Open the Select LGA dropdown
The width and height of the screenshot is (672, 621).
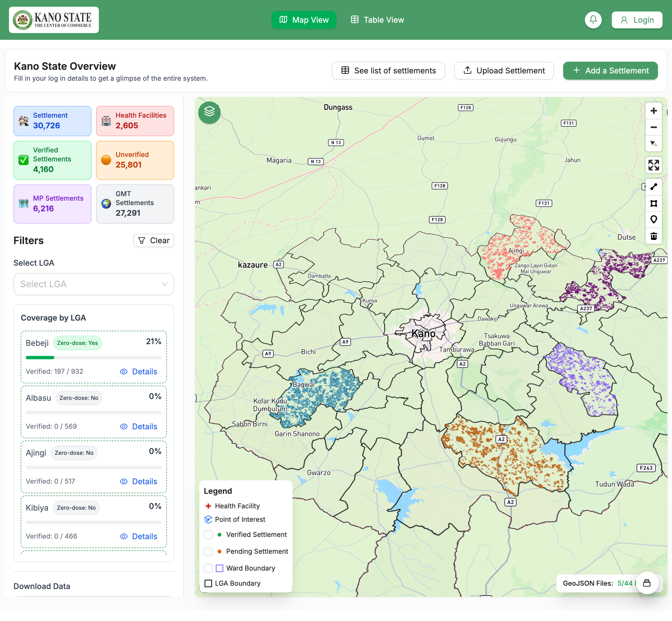point(94,284)
